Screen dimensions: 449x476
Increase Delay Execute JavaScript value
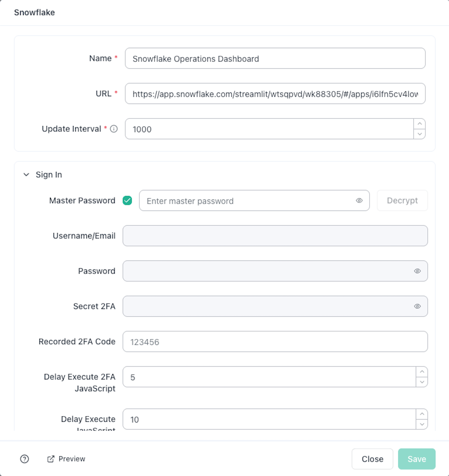coord(422,414)
